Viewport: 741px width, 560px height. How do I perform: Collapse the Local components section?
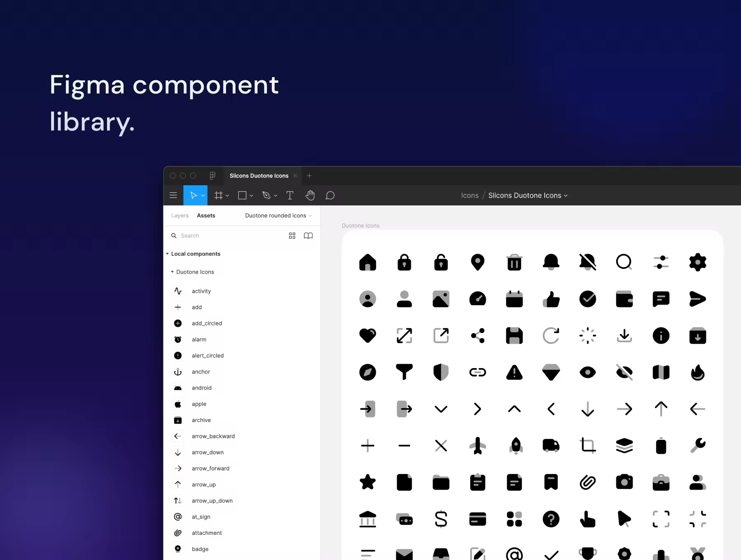[168, 254]
